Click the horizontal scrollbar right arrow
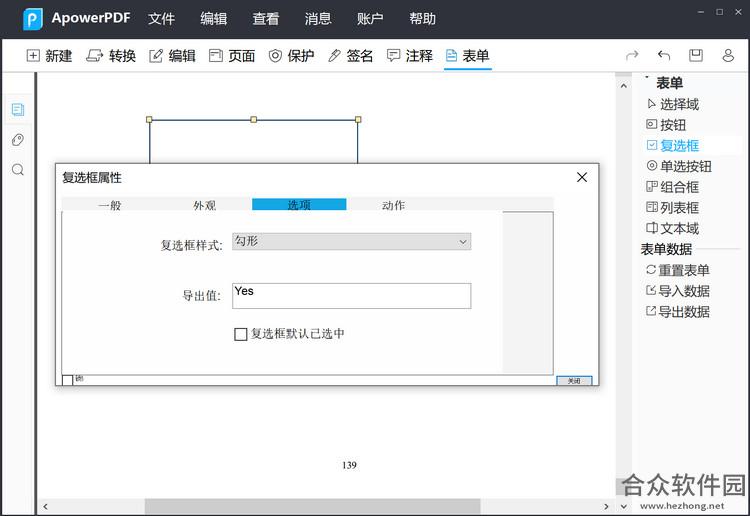Viewport: 750px width, 516px height. 606,506
